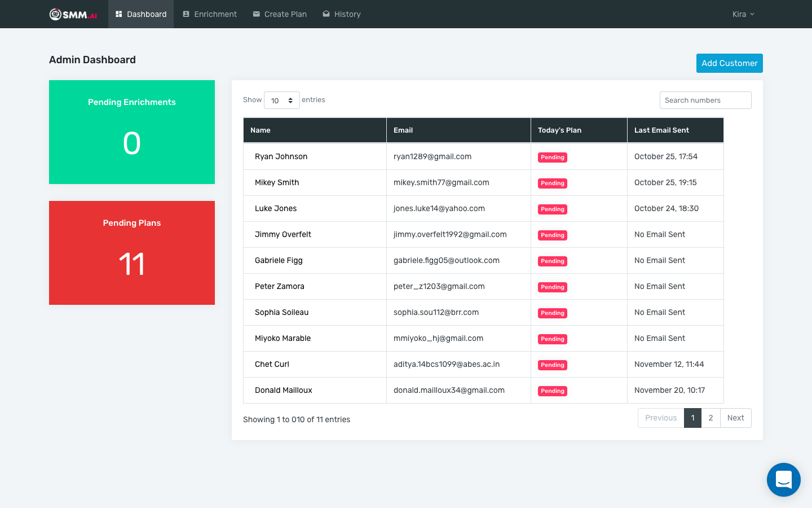
Task: Sort by the Name column header
Action: click(315, 130)
